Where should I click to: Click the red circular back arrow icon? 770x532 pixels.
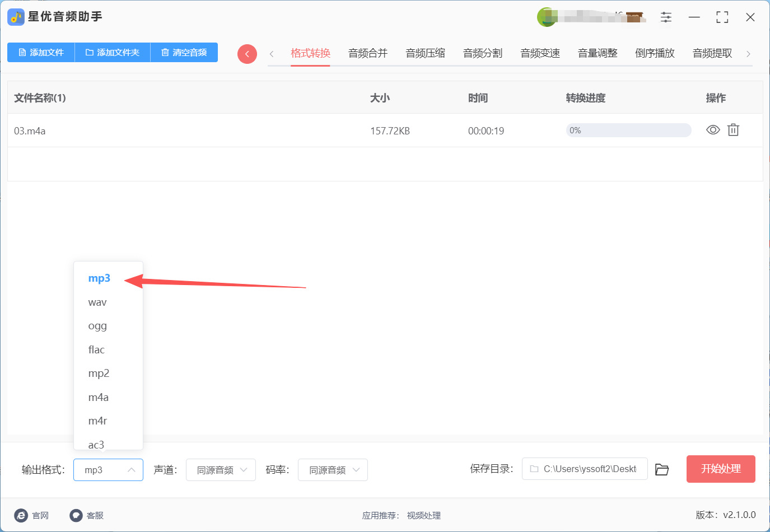click(247, 54)
